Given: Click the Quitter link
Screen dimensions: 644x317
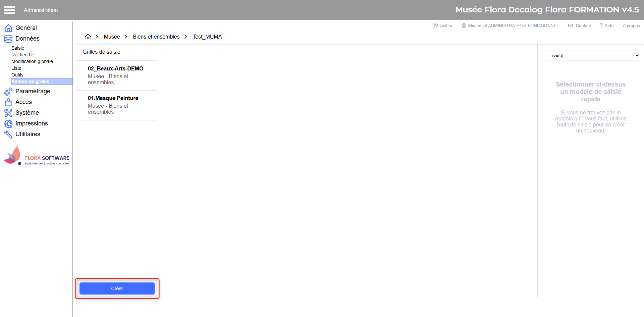Looking at the screenshot, I should click(x=443, y=25).
